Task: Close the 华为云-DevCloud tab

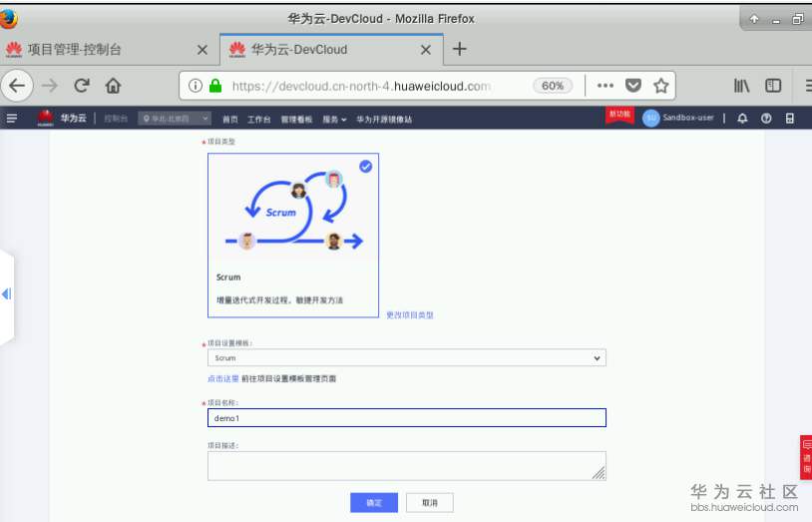Action: pyautogui.click(x=426, y=50)
